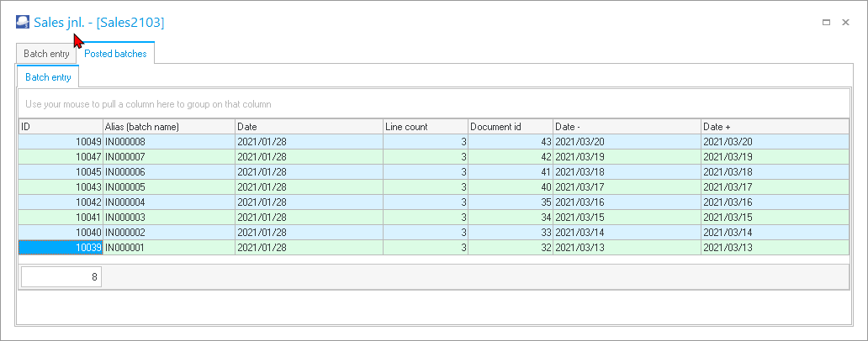
Task: Sort by Alias (batch name) column header
Action: [x=168, y=127]
